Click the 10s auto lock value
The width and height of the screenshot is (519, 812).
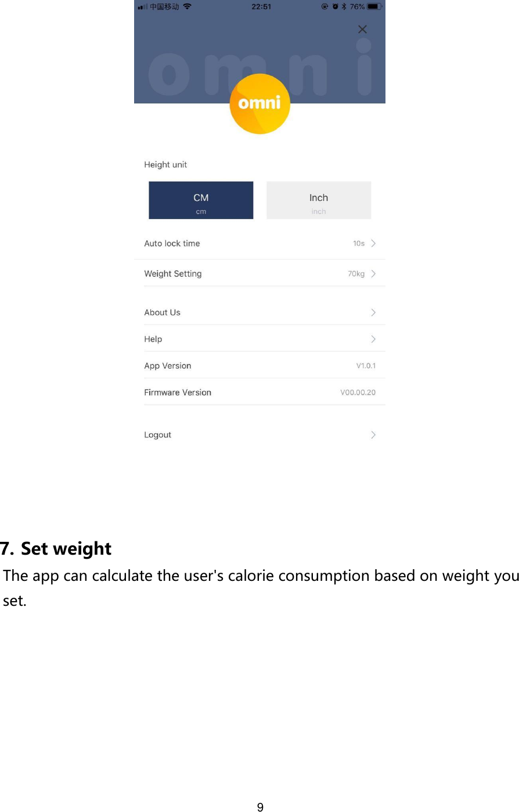[x=359, y=243]
